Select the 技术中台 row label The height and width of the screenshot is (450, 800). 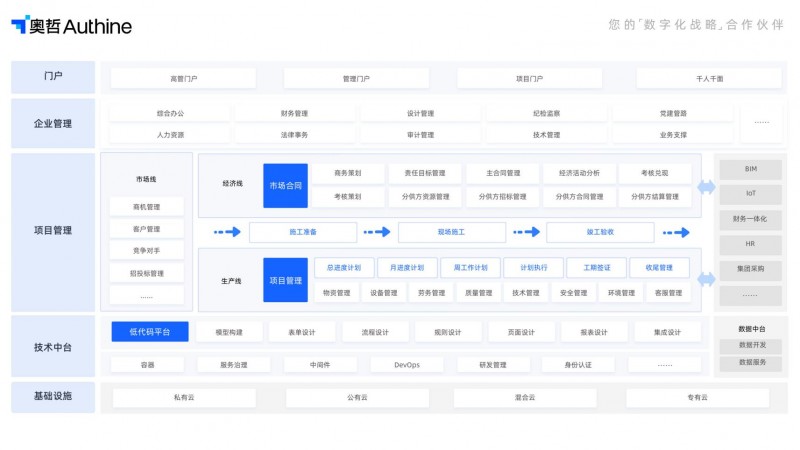[x=53, y=347]
